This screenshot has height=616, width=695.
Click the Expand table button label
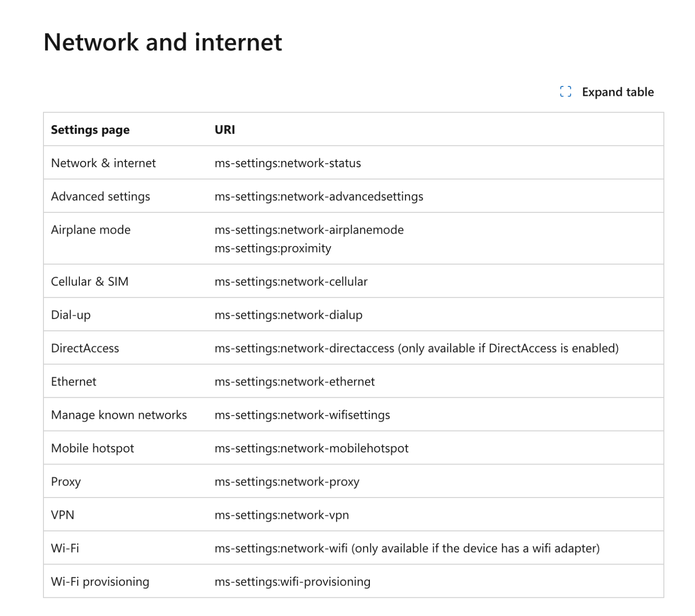pos(617,92)
